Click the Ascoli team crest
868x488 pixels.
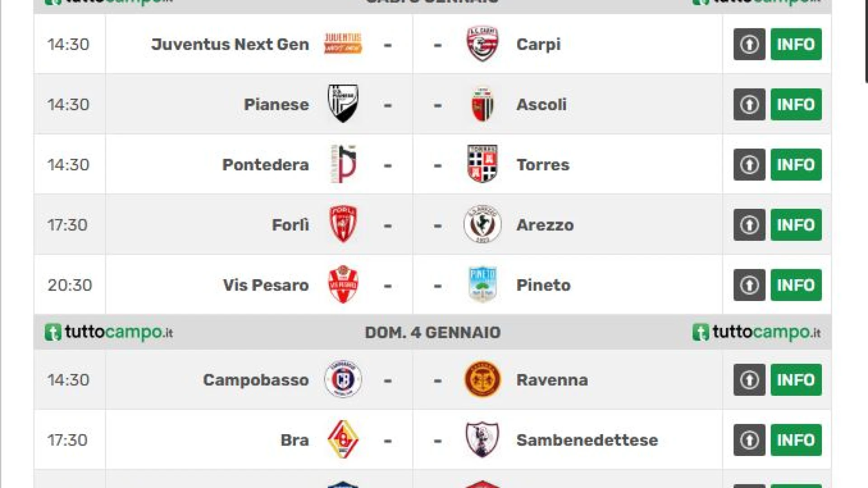pyautogui.click(x=482, y=104)
